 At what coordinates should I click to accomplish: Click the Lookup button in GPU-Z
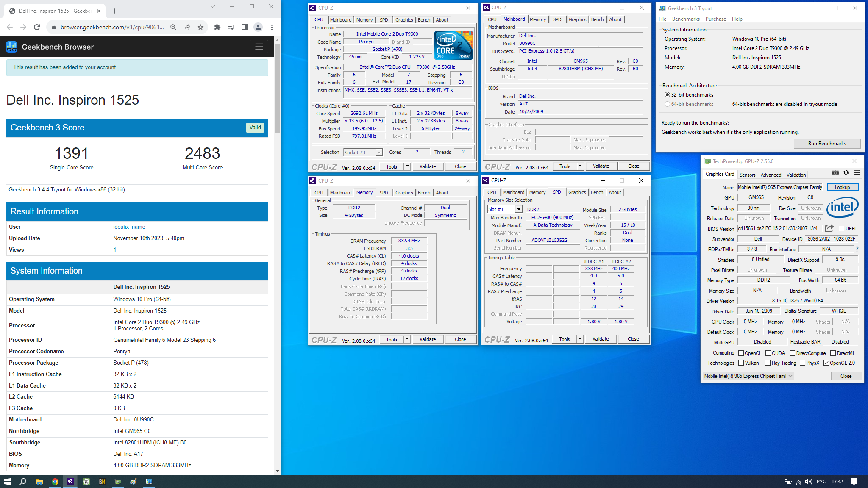coord(842,187)
